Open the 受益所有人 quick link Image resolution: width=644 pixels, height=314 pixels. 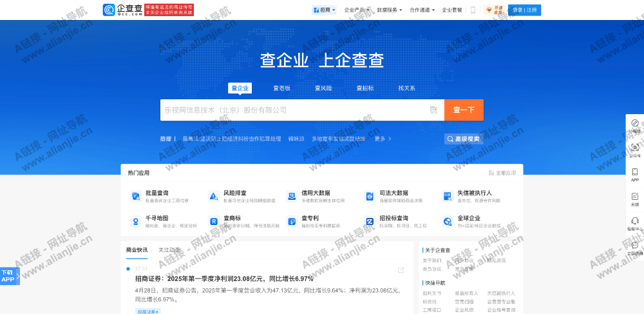coord(466,293)
